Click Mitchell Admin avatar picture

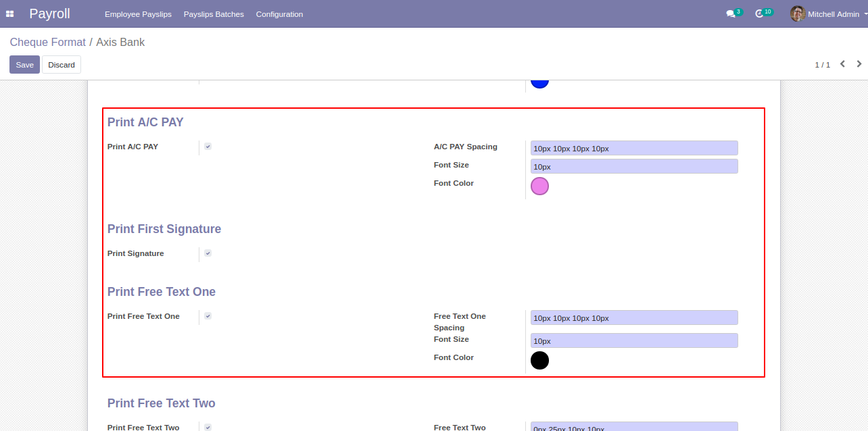point(797,14)
